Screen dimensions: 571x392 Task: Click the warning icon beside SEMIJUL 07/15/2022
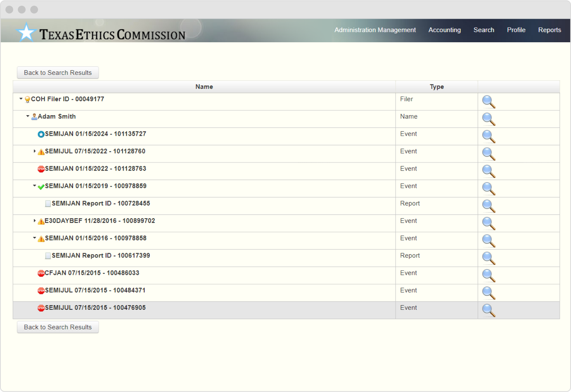pos(40,151)
